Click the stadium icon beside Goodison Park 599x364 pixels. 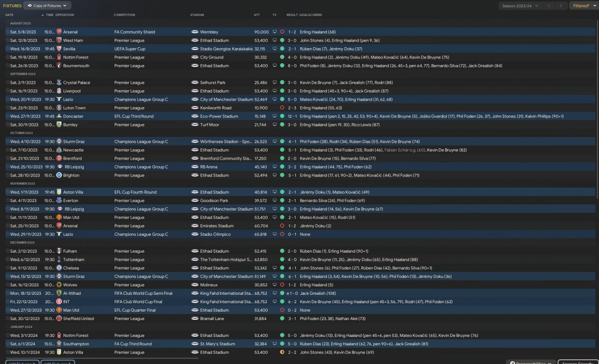pyautogui.click(x=195, y=200)
